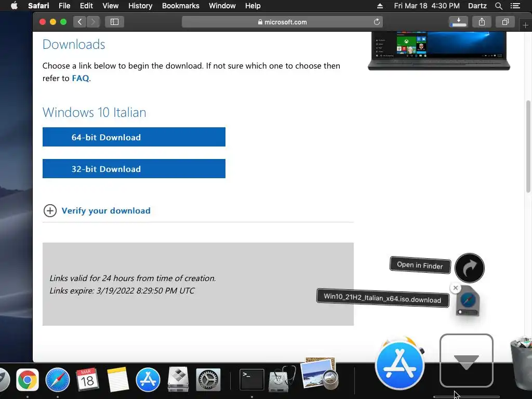
Task: Open the Edit menu
Action: pyautogui.click(x=86, y=6)
